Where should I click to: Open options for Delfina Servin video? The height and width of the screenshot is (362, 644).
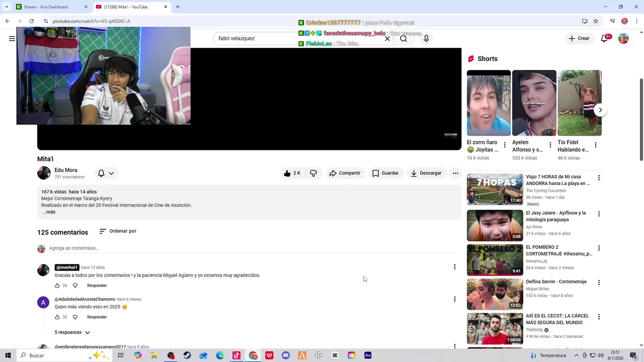click(599, 283)
